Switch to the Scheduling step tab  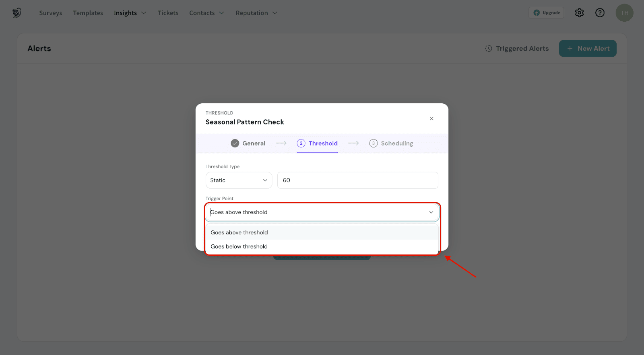396,144
